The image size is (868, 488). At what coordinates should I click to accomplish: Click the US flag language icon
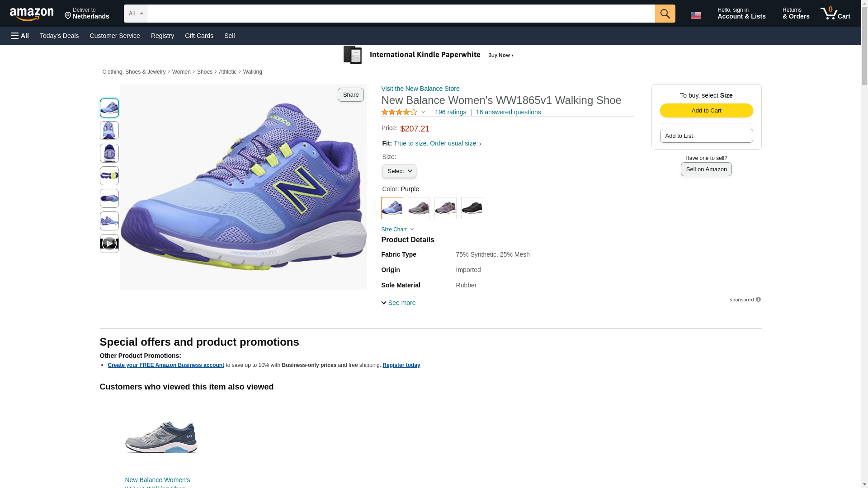tap(695, 15)
